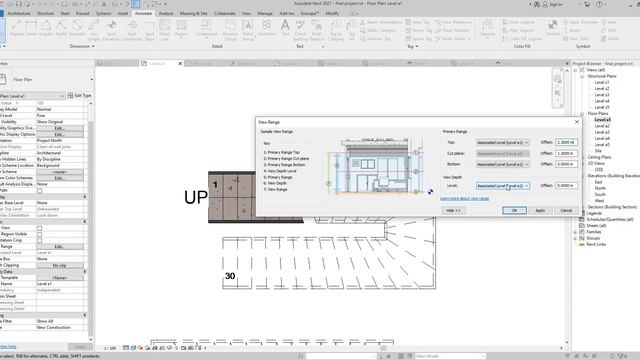Click Sign In in the title bar
Screen dimensions: 640x360
click(553, 4)
